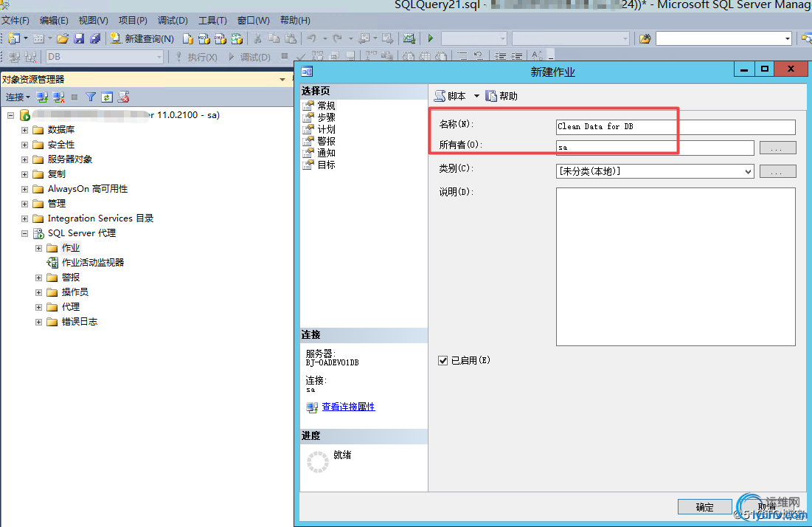Select the 目标 Targets page
This screenshot has height=527, width=812.
(326, 165)
